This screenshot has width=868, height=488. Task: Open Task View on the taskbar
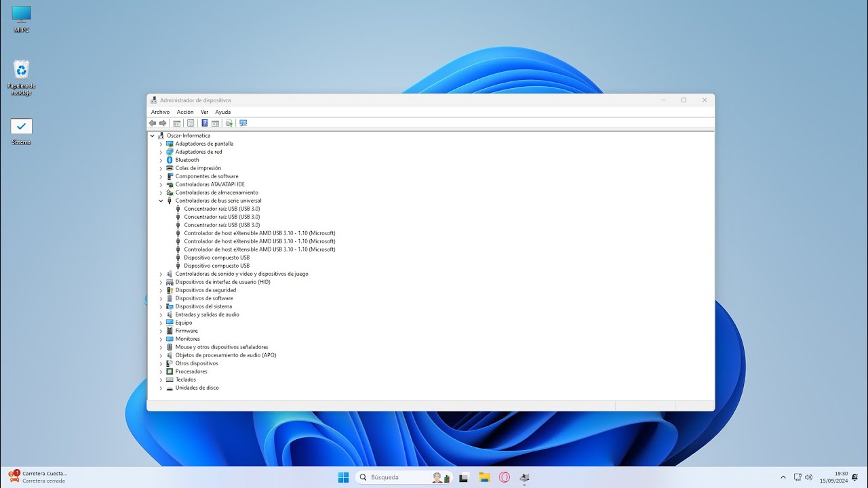[x=464, y=477]
